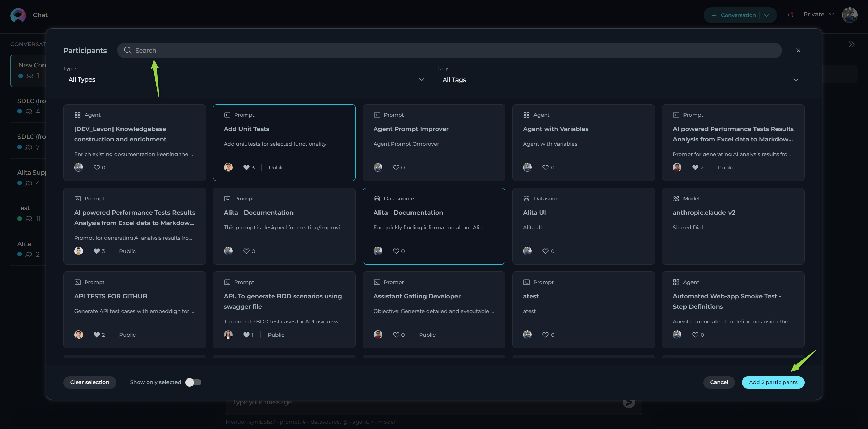The width and height of the screenshot is (868, 429).
Task: Select the Assistant Gatling Developer card
Action: (x=434, y=310)
